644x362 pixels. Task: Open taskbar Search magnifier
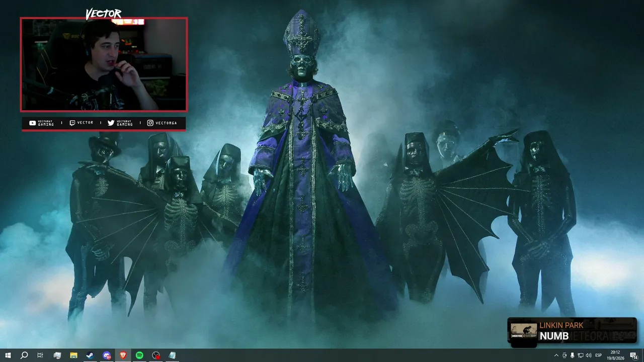point(24,355)
